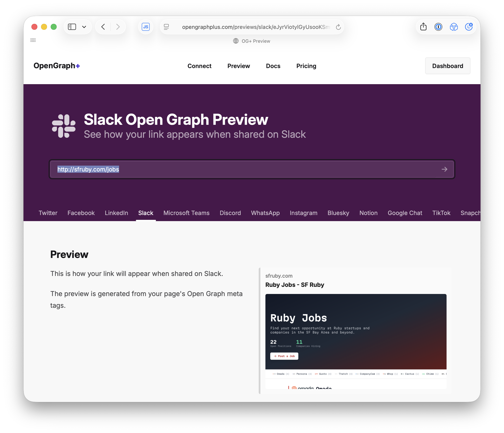The image size is (504, 433).
Task: Open the Pricing page
Action: [x=306, y=66]
